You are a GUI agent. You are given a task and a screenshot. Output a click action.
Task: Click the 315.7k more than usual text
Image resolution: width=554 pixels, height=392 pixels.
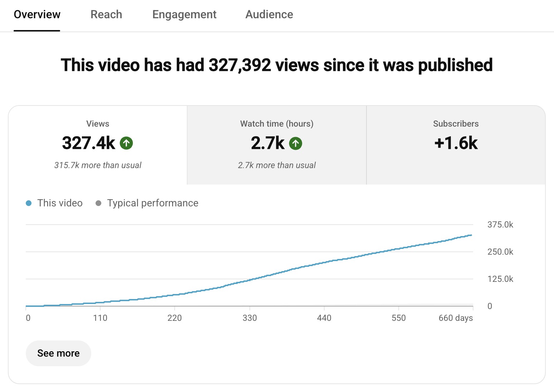(98, 165)
